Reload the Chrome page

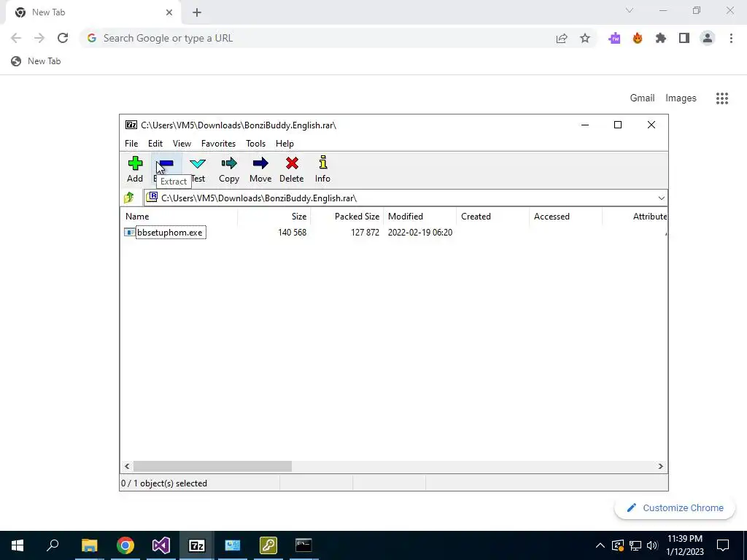point(63,38)
